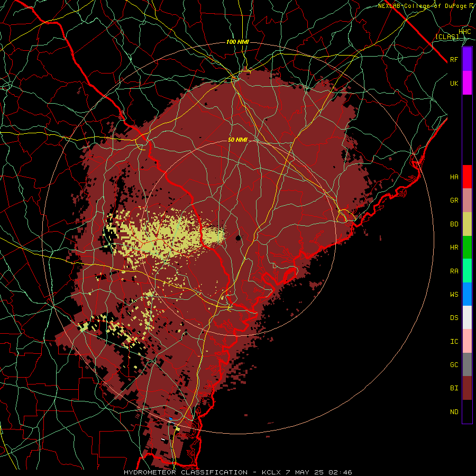Click the BI brown legend swatch
This screenshot has height=476, width=476.
coord(467,388)
